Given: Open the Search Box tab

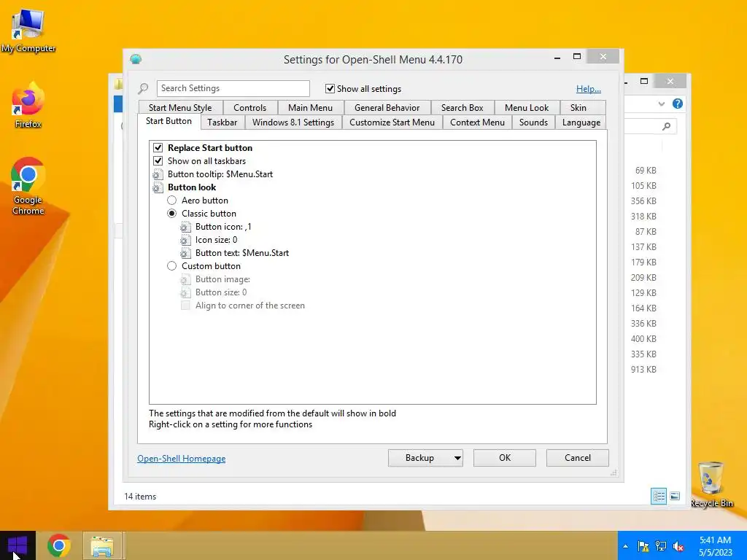Looking at the screenshot, I should click(462, 108).
